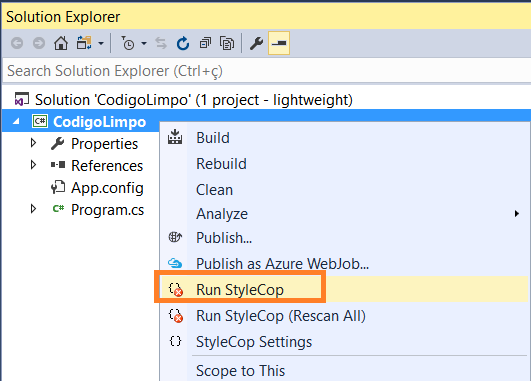Viewport: 531px width, 385px height.
Task: Click the Pending Changes Filter clock icon
Action: [128, 43]
